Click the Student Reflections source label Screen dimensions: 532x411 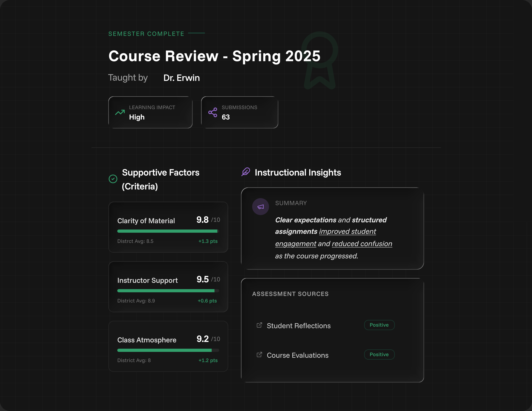(298, 326)
